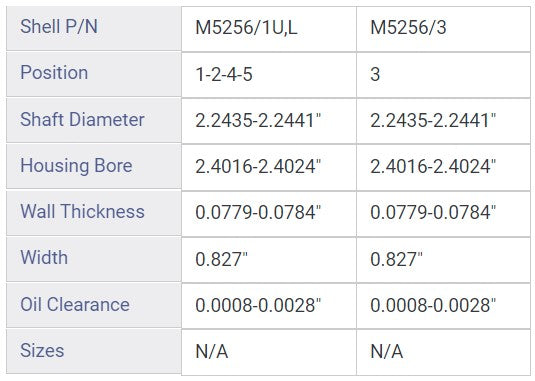Select M5256/3 width value 0.827"
This screenshot has width=535, height=381.
(444, 260)
